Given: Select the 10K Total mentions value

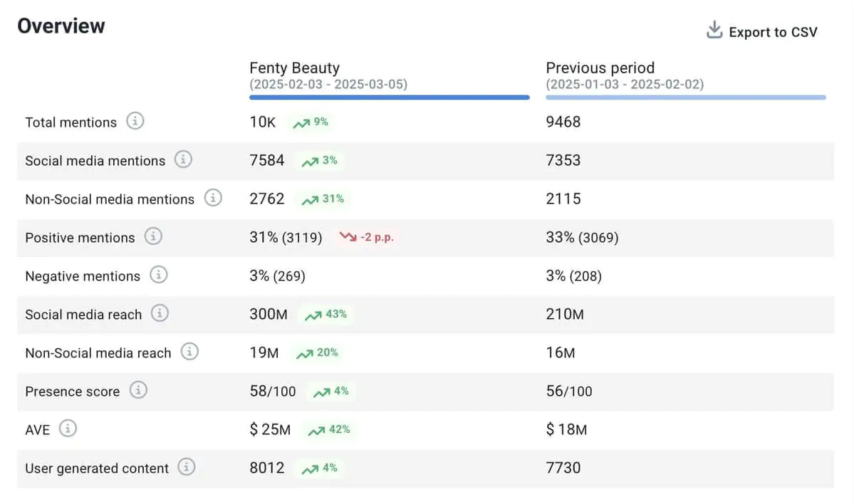Looking at the screenshot, I should click(262, 122).
